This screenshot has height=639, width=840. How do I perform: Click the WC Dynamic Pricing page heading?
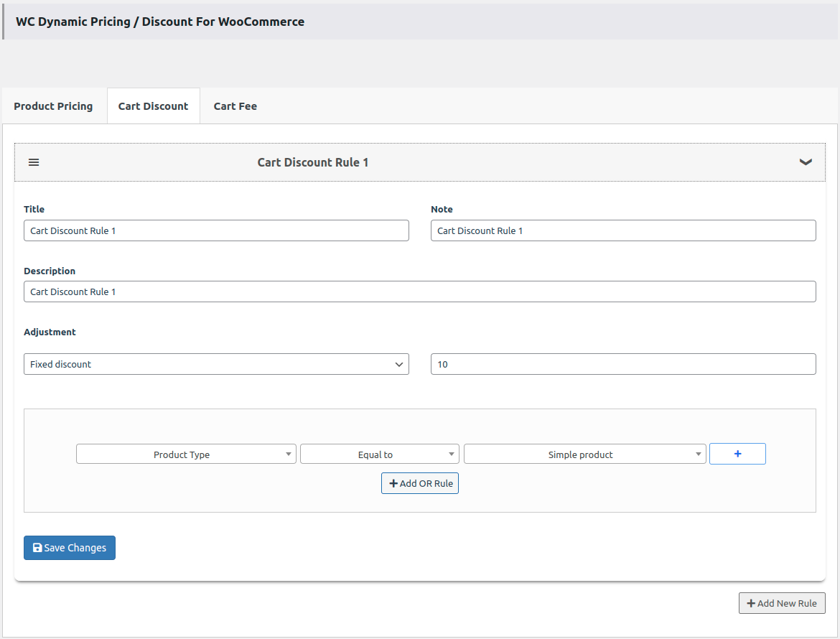point(160,22)
